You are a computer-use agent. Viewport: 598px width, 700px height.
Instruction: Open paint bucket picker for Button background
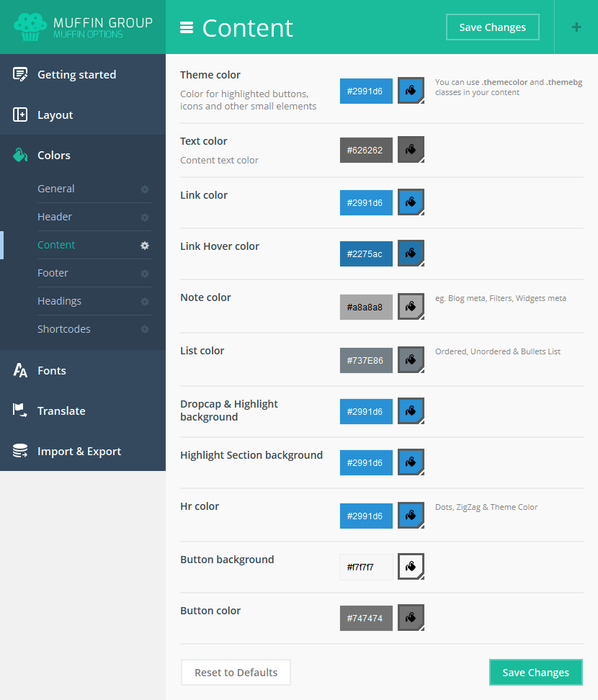(x=411, y=567)
